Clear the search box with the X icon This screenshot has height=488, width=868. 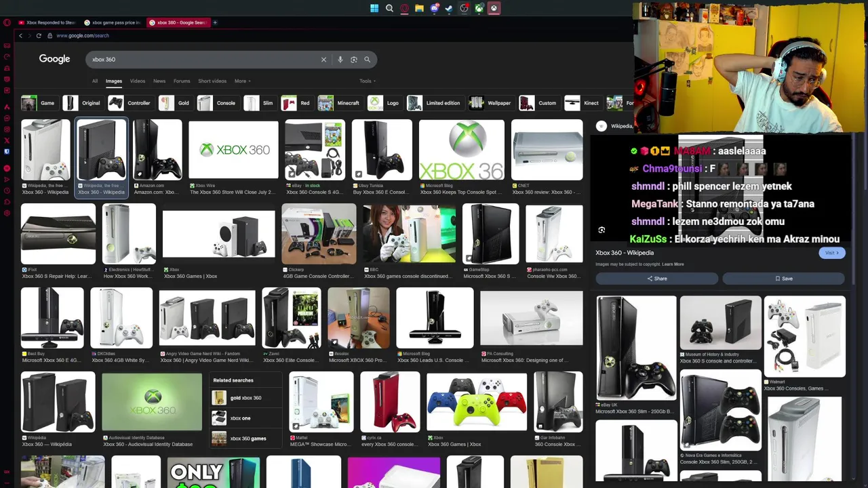pyautogui.click(x=323, y=60)
